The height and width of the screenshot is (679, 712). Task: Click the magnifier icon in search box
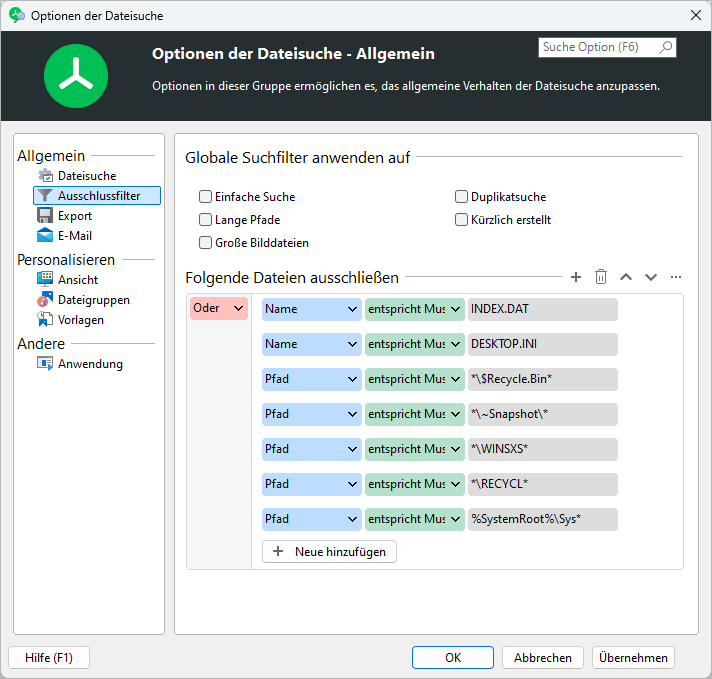666,47
